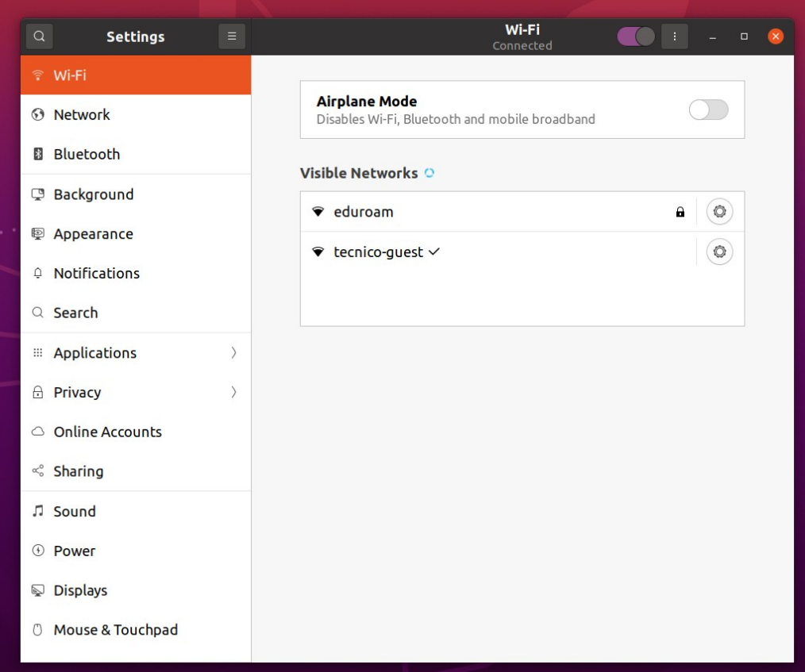Open the Sharing settings panel
805x672 pixels.
(x=136, y=471)
